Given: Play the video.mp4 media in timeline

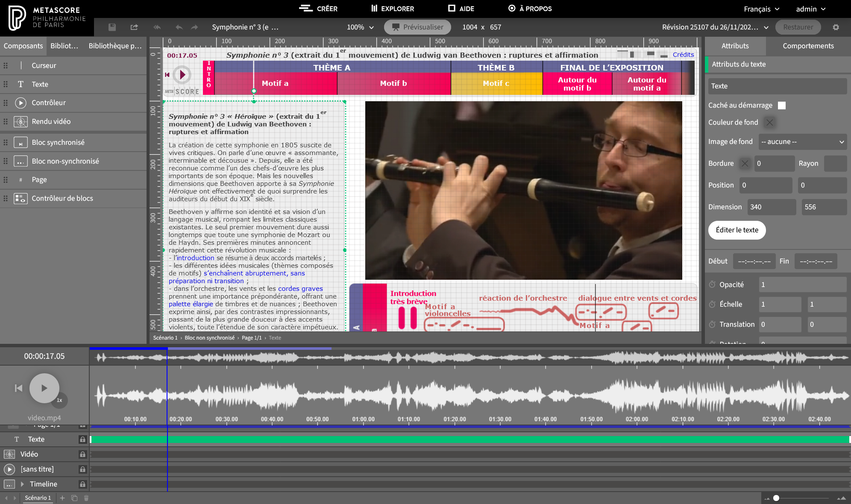Looking at the screenshot, I should click(44, 388).
